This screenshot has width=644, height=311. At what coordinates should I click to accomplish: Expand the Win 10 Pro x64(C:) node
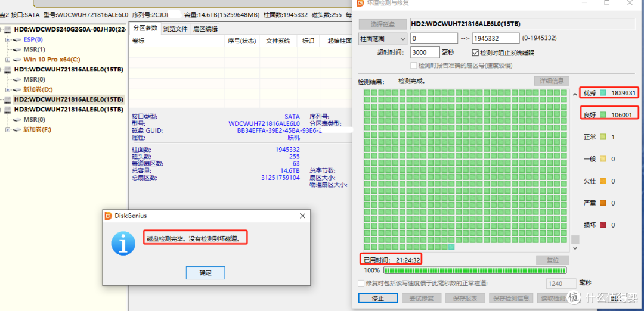7,60
